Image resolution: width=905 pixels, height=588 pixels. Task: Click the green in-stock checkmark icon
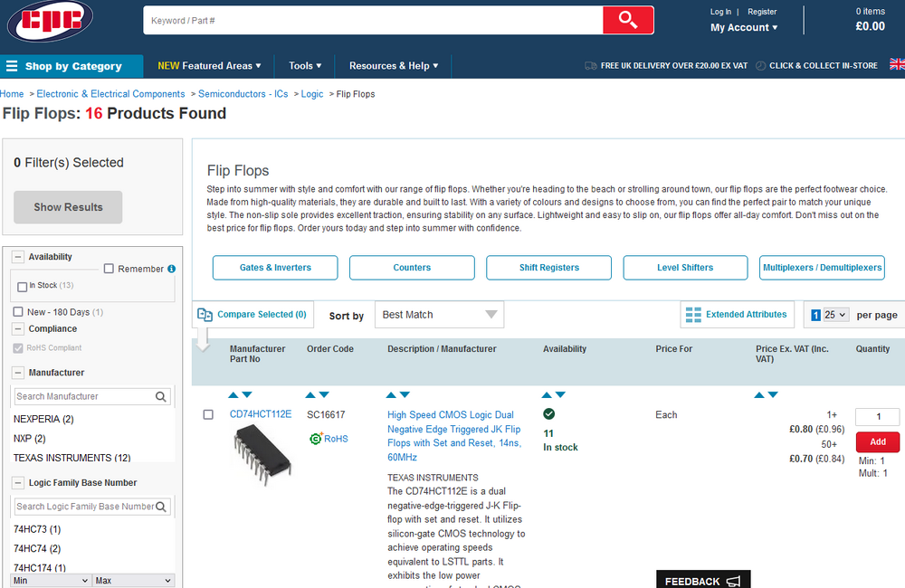(x=549, y=413)
